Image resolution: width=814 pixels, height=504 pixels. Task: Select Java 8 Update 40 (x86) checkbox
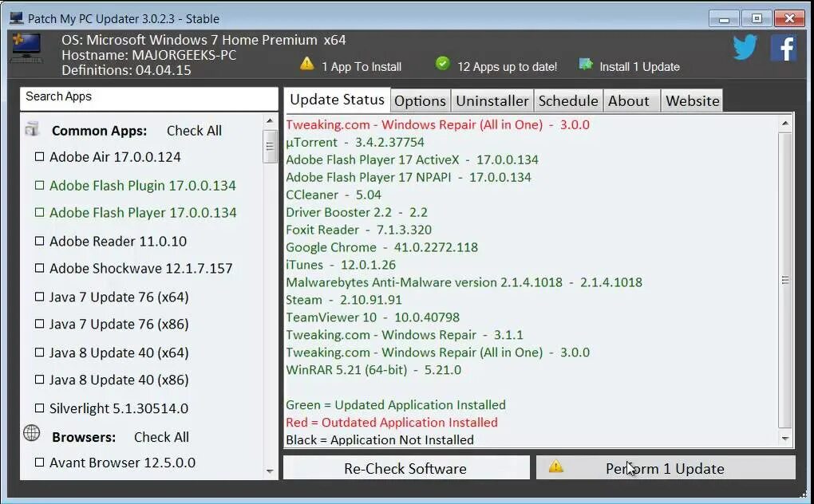(x=39, y=380)
